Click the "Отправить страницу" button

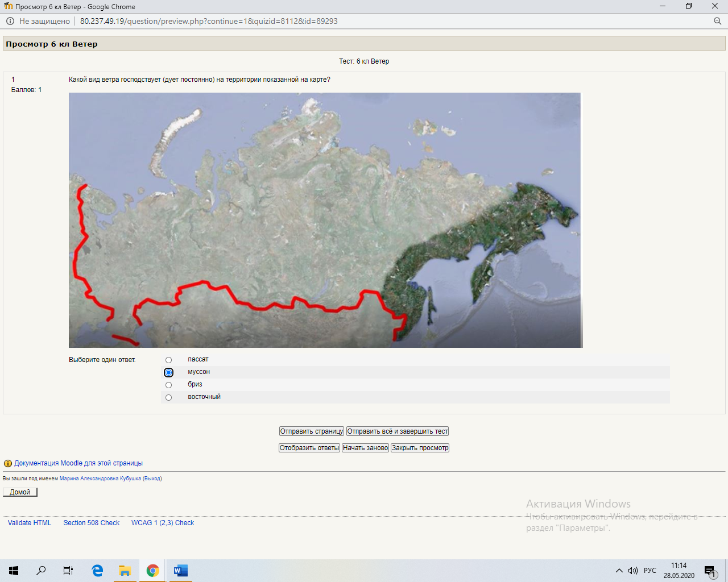[x=311, y=431]
